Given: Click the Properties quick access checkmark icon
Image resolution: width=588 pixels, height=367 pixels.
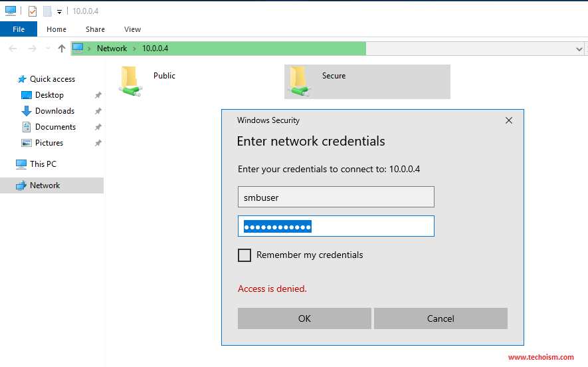Looking at the screenshot, I should coord(33,11).
